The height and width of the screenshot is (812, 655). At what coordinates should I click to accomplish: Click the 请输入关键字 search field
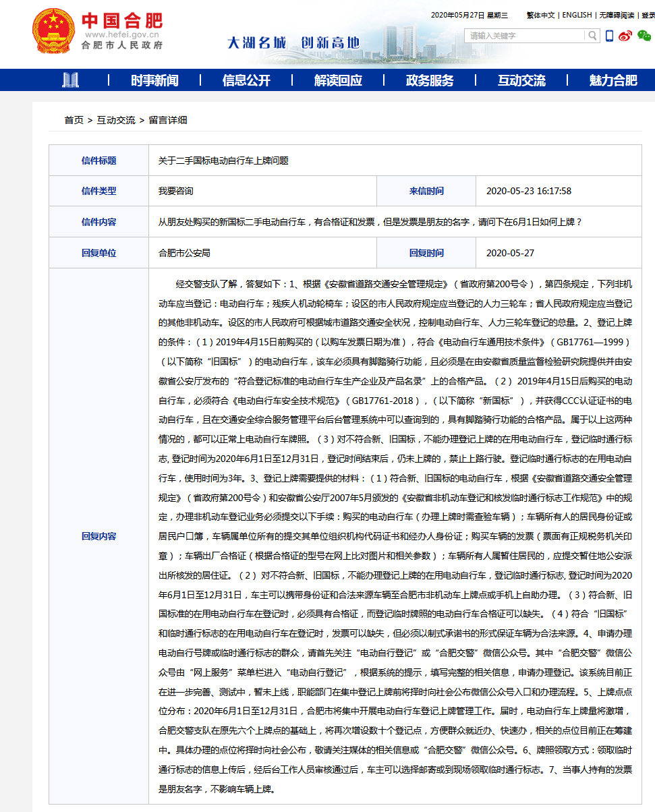[x=525, y=36]
